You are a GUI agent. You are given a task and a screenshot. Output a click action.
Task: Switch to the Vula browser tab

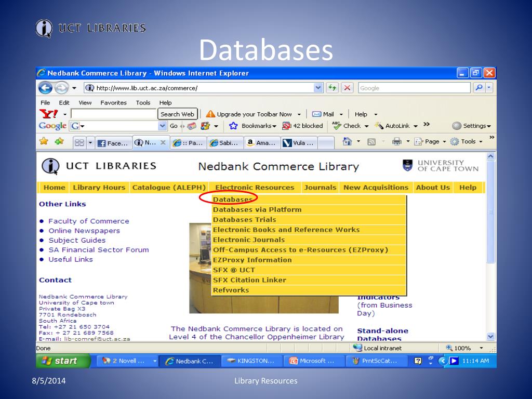(299, 143)
